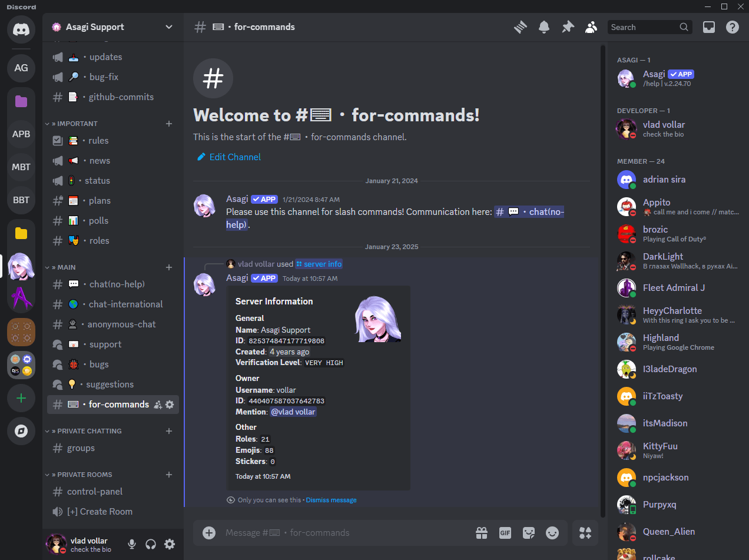Open the MBT server
The image size is (749, 560).
click(21, 167)
